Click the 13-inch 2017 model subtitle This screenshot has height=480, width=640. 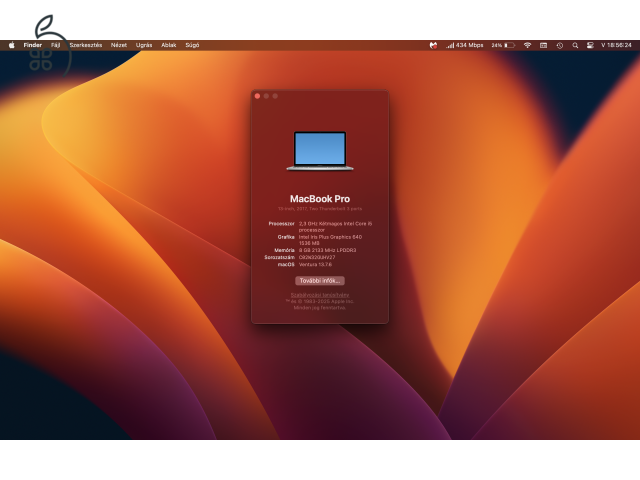pyautogui.click(x=320, y=209)
